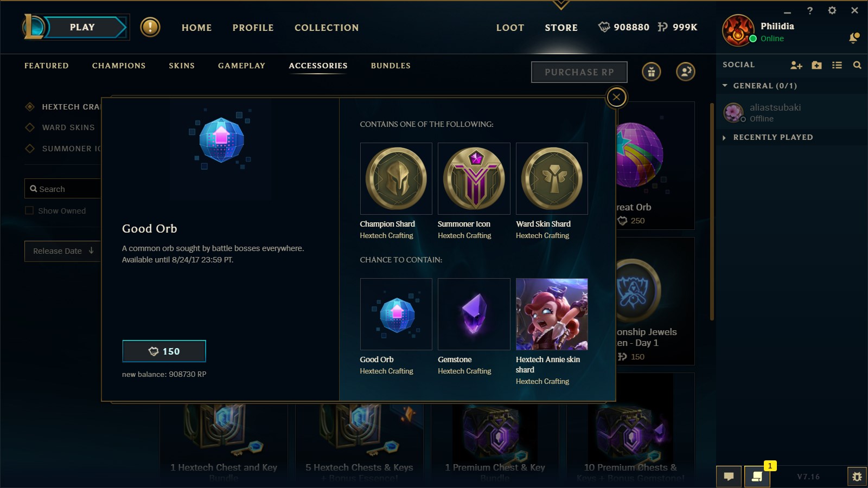Collapse the GENERAL friends group

tap(725, 86)
